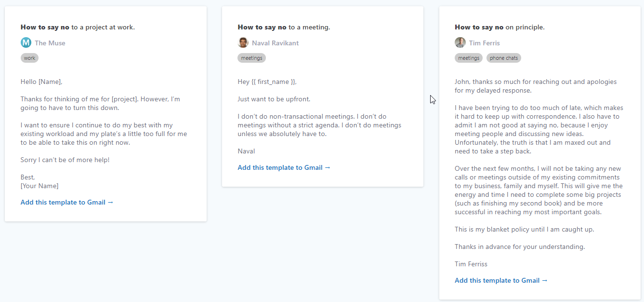Screen dimensions: 644x302
Task: Click The Muse avatar icon
Action: tap(26, 42)
